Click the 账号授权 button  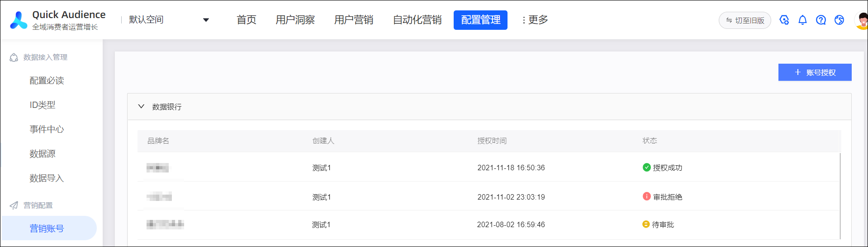pyautogui.click(x=815, y=72)
